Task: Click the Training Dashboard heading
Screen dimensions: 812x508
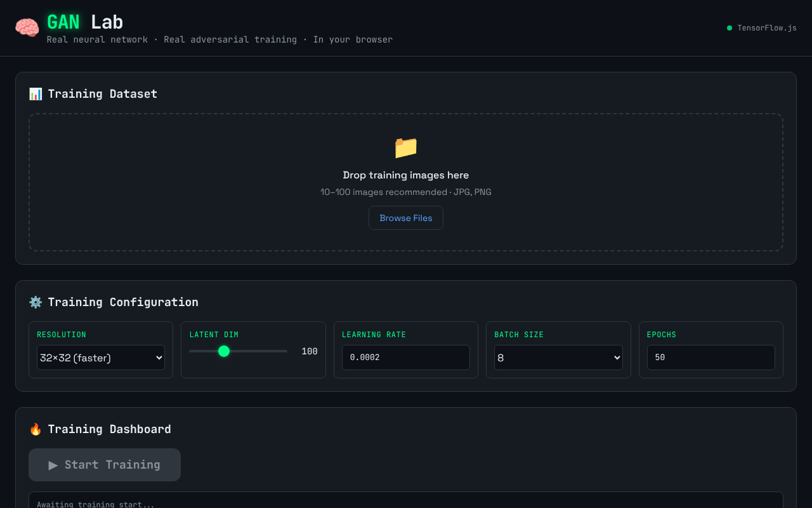Action: [110, 429]
